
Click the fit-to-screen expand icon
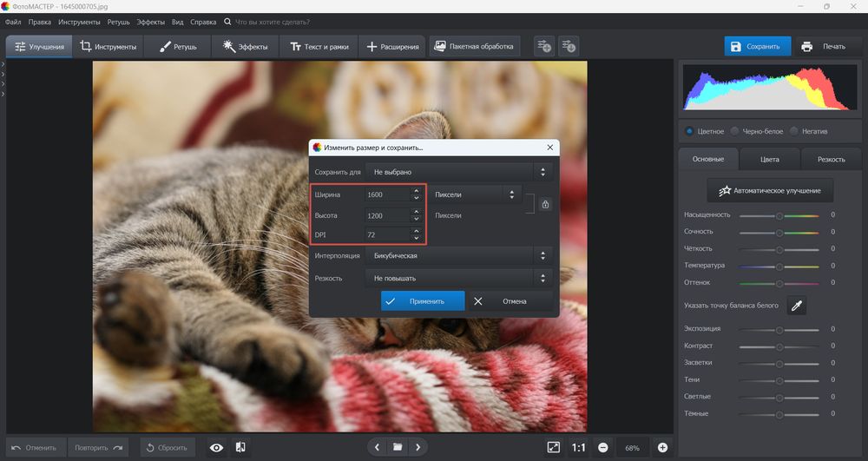click(554, 447)
